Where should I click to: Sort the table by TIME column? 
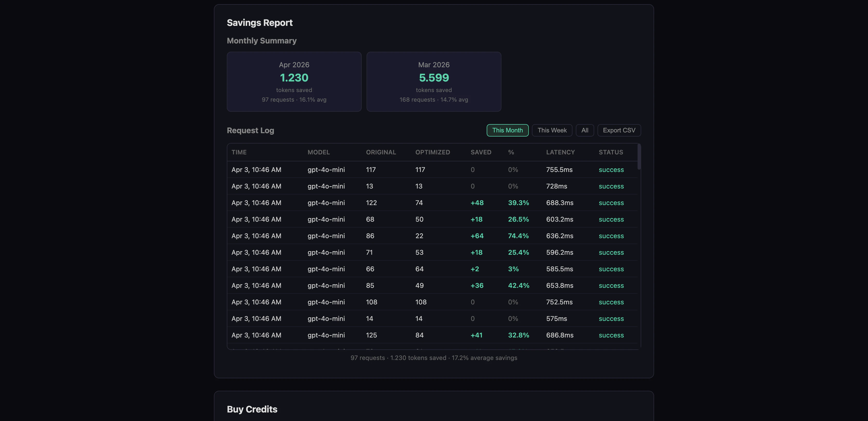click(239, 152)
